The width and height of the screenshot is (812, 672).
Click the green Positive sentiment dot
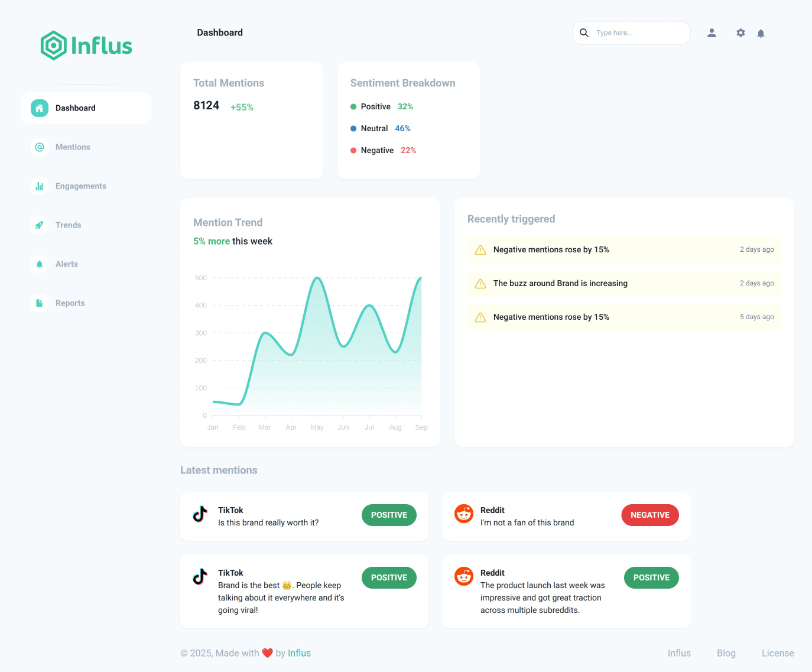click(x=353, y=107)
